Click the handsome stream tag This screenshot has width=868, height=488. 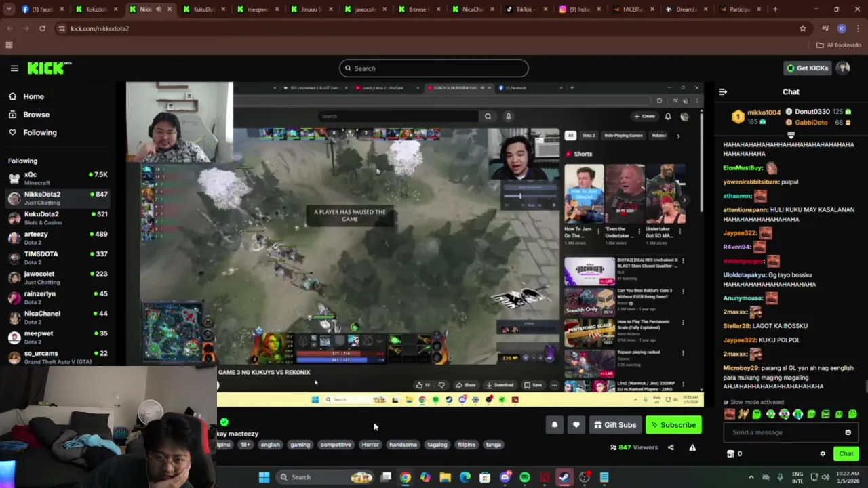(x=403, y=445)
